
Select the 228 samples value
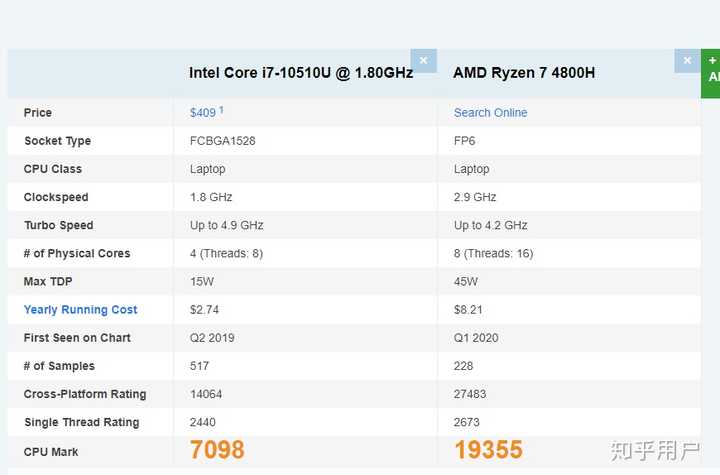coord(463,366)
